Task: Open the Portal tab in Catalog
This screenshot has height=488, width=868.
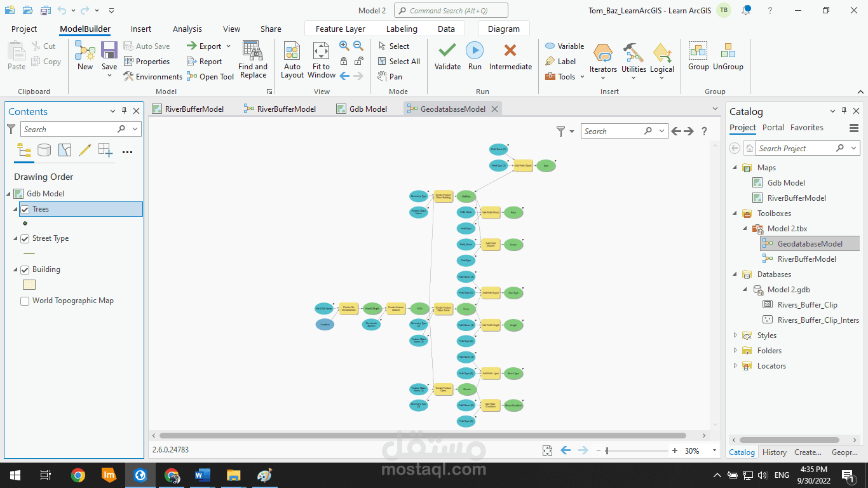Action: [773, 128]
